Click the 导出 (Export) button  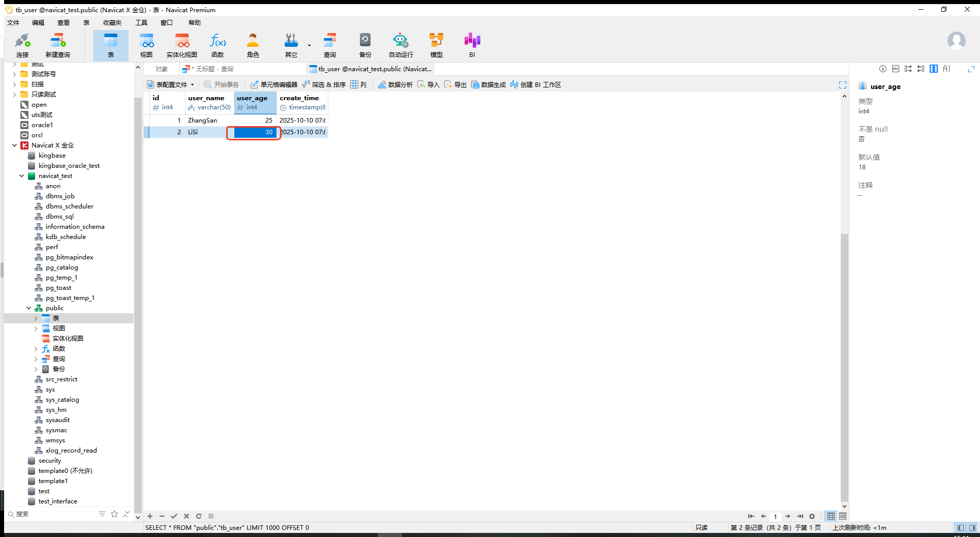[x=455, y=85]
